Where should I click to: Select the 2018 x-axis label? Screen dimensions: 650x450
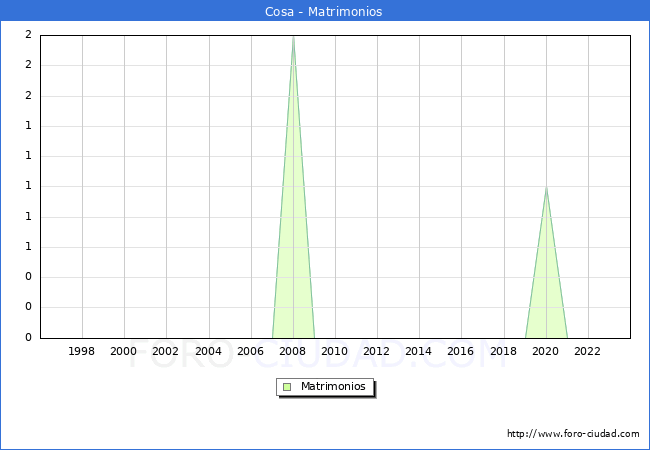click(503, 351)
